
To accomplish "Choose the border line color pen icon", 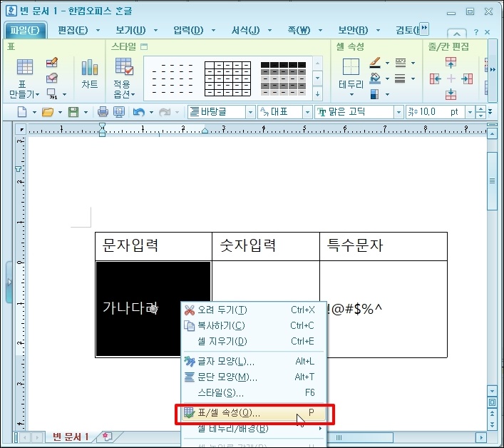I will 375,62.
